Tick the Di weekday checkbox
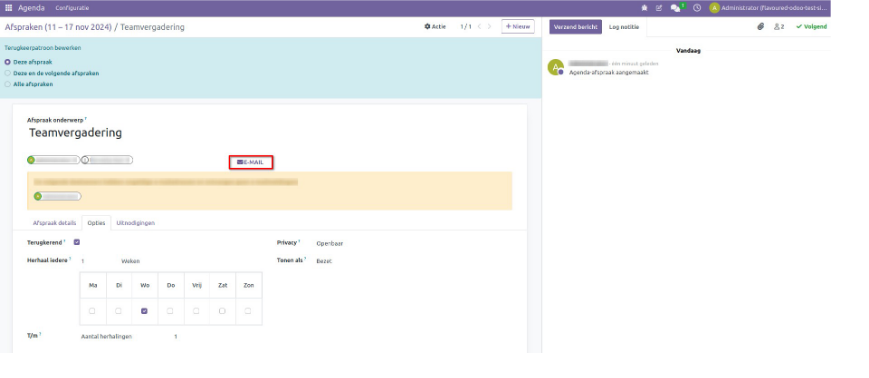This screenshot has width=869, height=378. point(118,311)
